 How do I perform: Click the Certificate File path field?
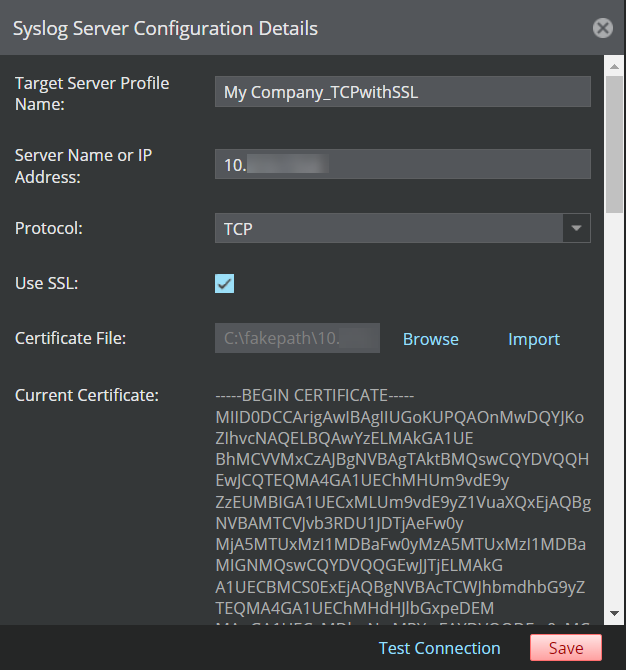coord(297,338)
